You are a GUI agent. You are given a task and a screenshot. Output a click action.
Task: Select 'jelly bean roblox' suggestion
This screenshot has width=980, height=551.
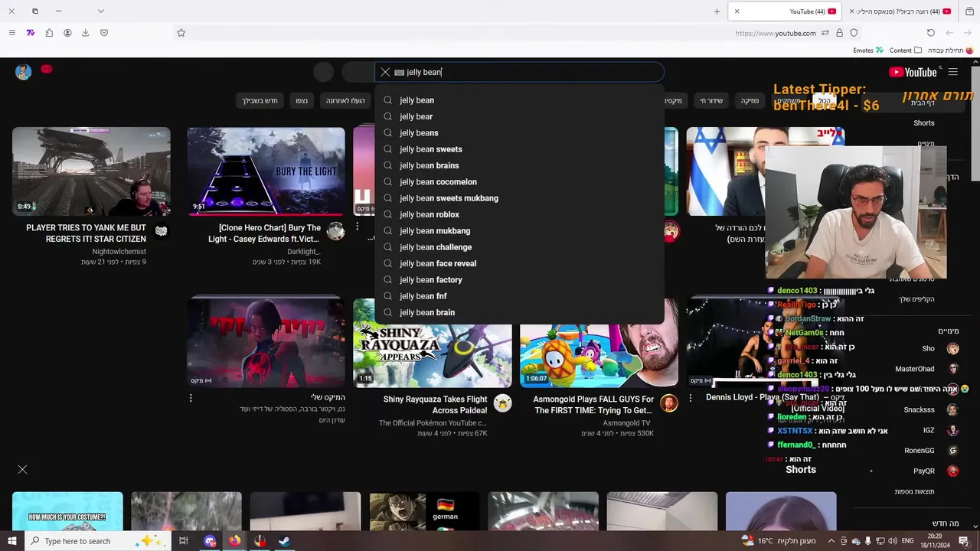pos(519,214)
